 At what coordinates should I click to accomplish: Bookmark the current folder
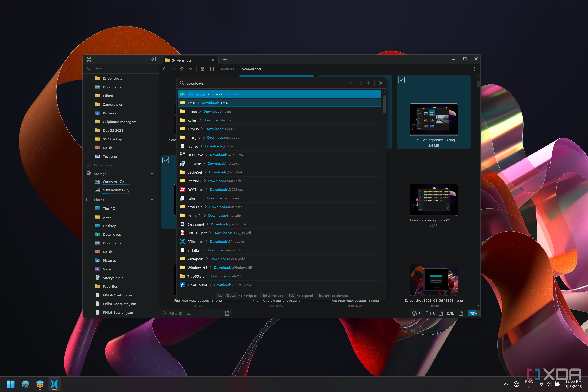tap(212, 69)
